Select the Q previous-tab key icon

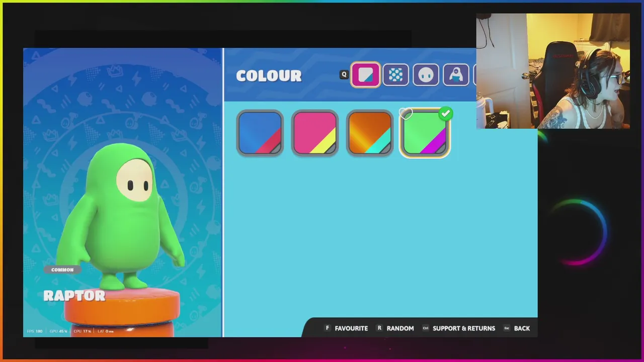pos(344,75)
